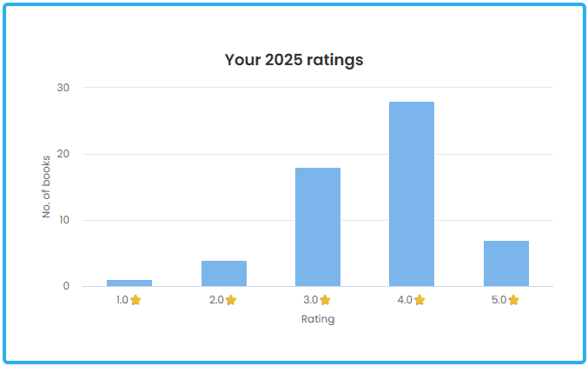This screenshot has height=366, width=588.
Task: Click the "Your 2025 ratings" chart title
Action: [294, 60]
